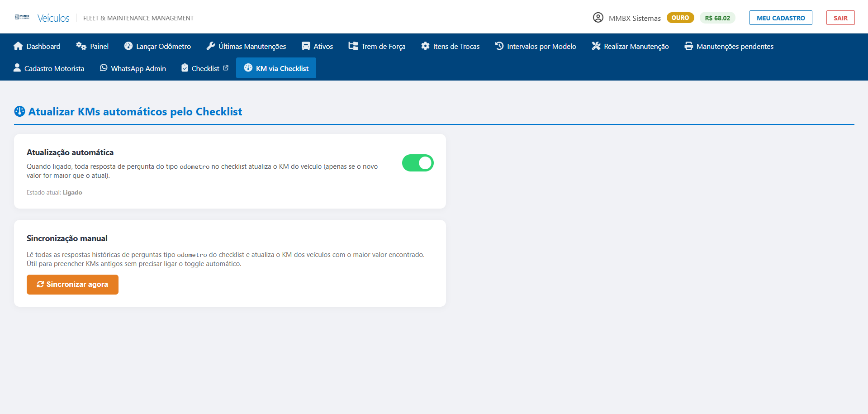Open Itens de Trocas
The image size is (868, 414).
pyautogui.click(x=450, y=46)
